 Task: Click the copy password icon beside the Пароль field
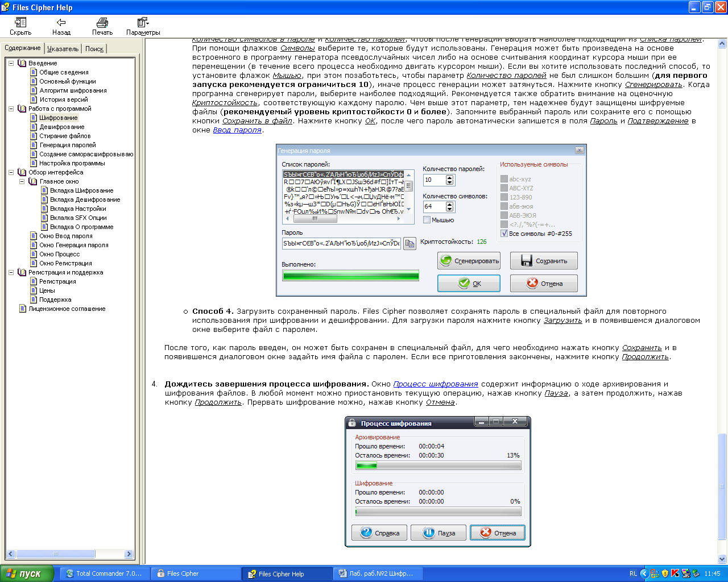click(409, 243)
